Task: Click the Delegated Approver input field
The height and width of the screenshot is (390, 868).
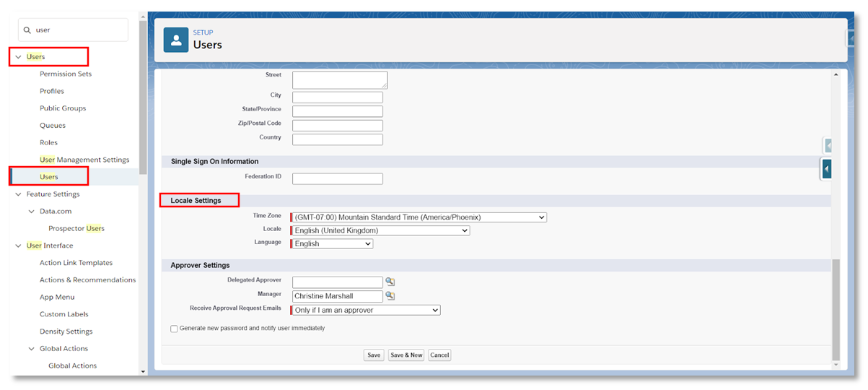Action: (x=338, y=282)
